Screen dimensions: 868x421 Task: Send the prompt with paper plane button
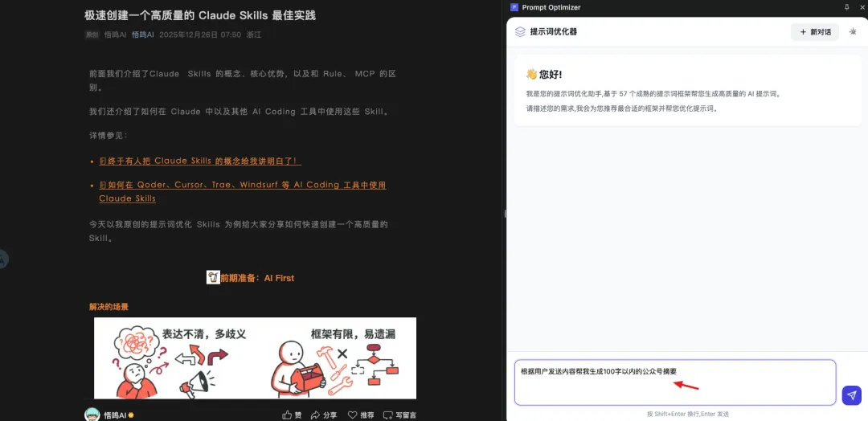point(851,395)
